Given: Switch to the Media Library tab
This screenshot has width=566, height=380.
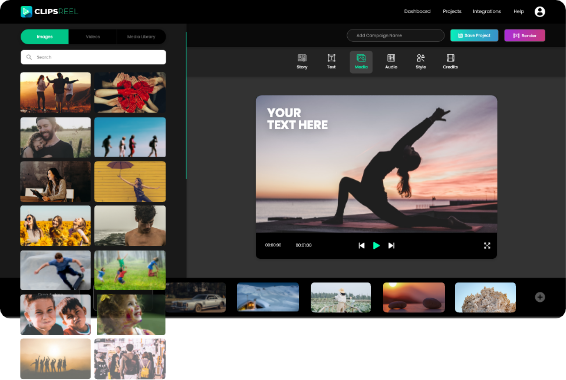Looking at the screenshot, I should [x=141, y=37].
